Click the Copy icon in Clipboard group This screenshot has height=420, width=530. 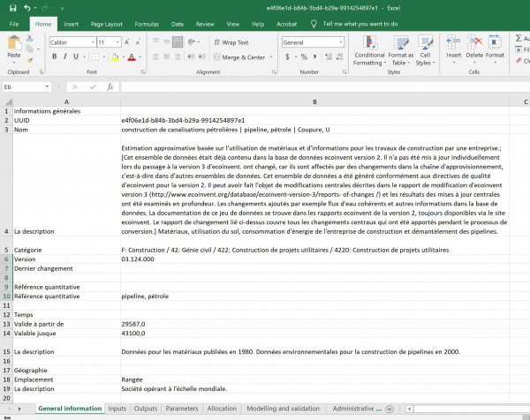(30, 49)
